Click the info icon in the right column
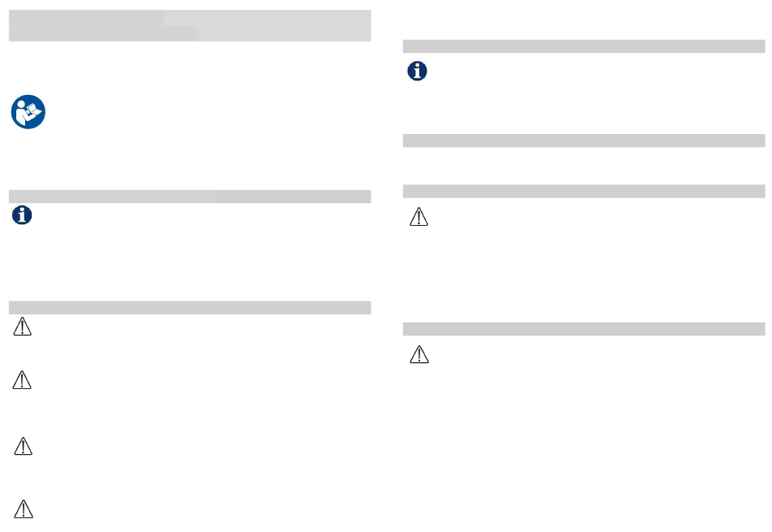772x532 pixels. pos(417,71)
